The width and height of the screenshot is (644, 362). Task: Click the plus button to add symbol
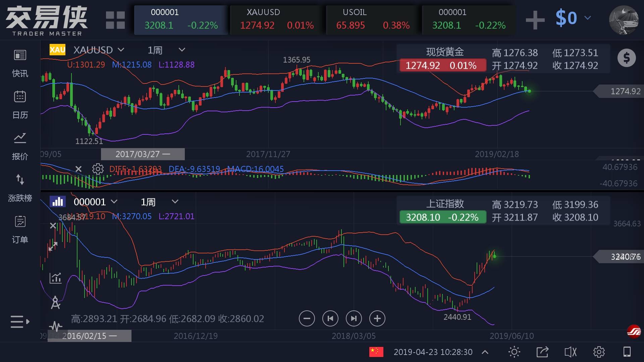pos(535,19)
